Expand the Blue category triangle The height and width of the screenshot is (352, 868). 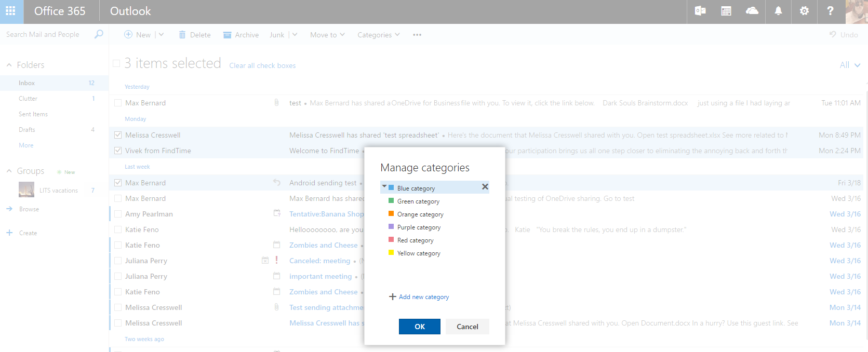point(384,186)
